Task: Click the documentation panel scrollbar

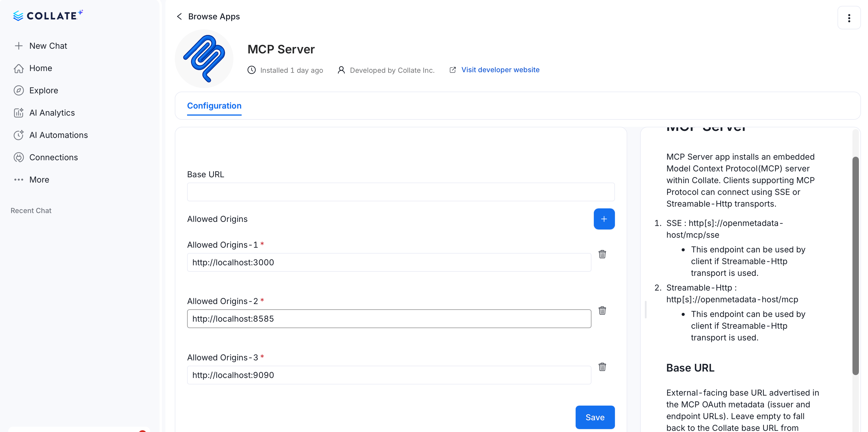Action: (855, 265)
